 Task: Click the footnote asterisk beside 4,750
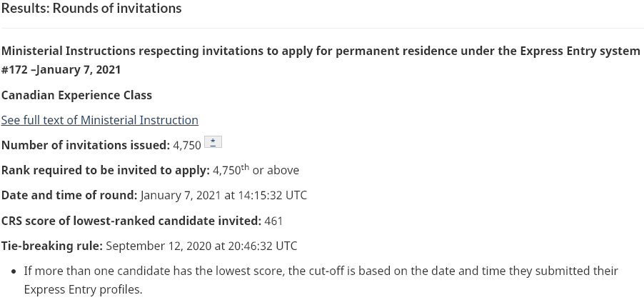pyautogui.click(x=213, y=141)
